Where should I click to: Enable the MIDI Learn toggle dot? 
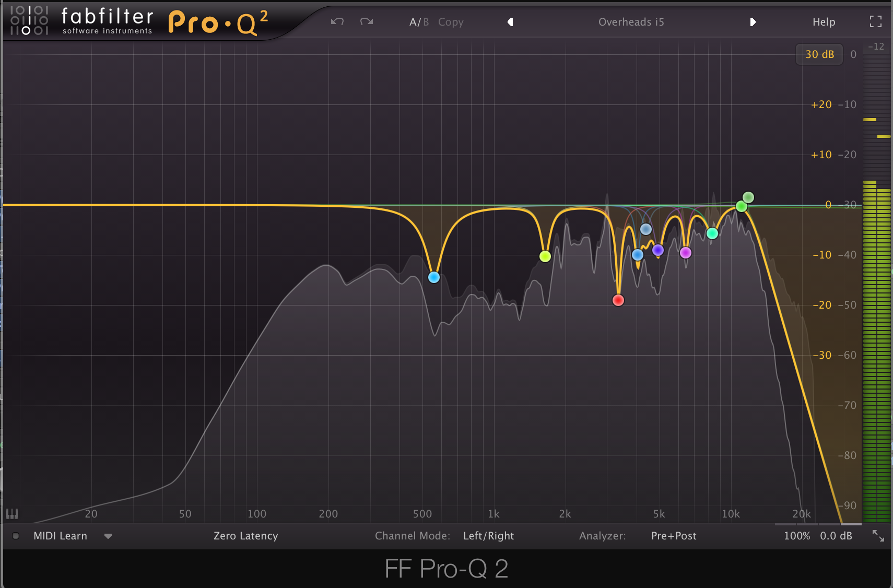point(16,536)
